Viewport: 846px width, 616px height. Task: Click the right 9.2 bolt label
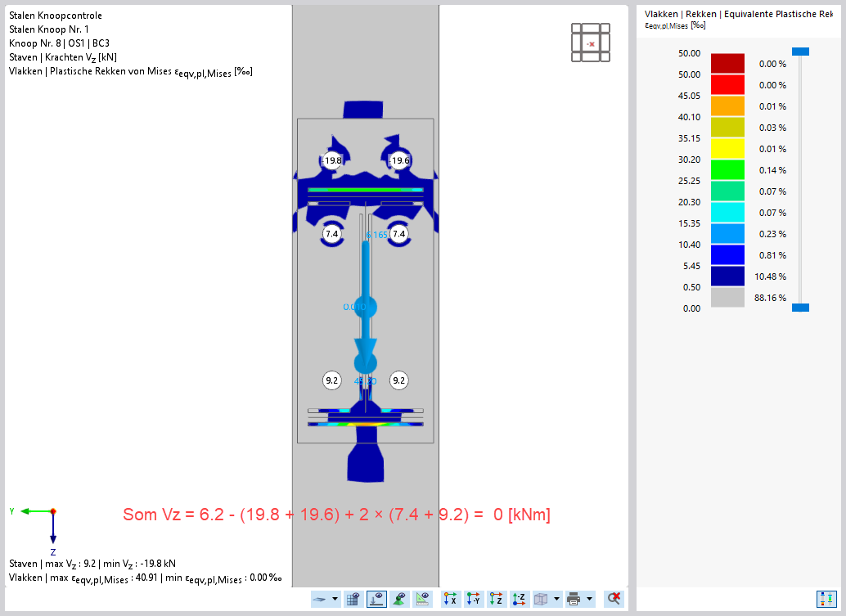(x=398, y=380)
